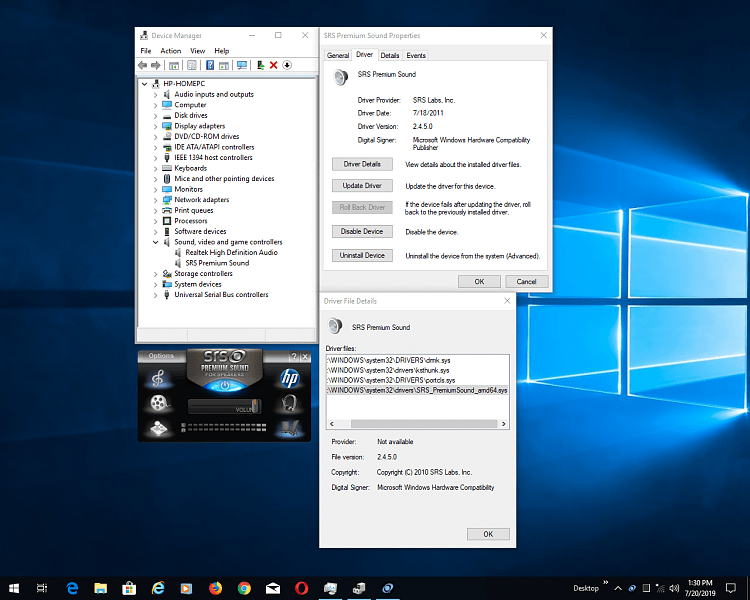The height and width of the screenshot is (600, 750).
Task: Select the Game joystick mode in SRS
Action: point(159,428)
